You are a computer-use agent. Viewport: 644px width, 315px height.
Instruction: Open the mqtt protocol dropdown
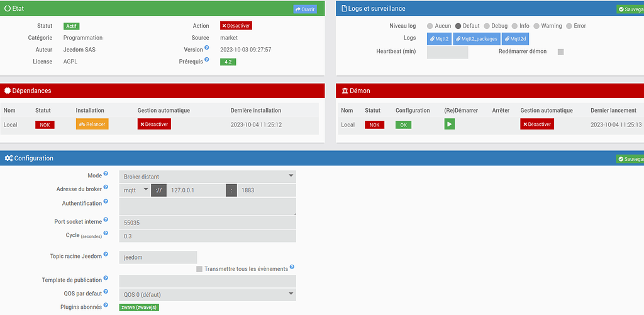[x=135, y=190]
